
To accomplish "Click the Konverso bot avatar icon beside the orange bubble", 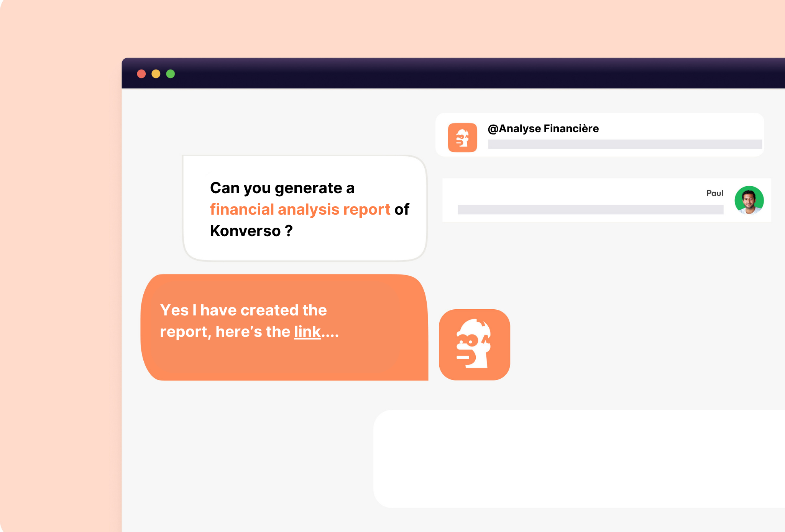I will coord(475,344).
